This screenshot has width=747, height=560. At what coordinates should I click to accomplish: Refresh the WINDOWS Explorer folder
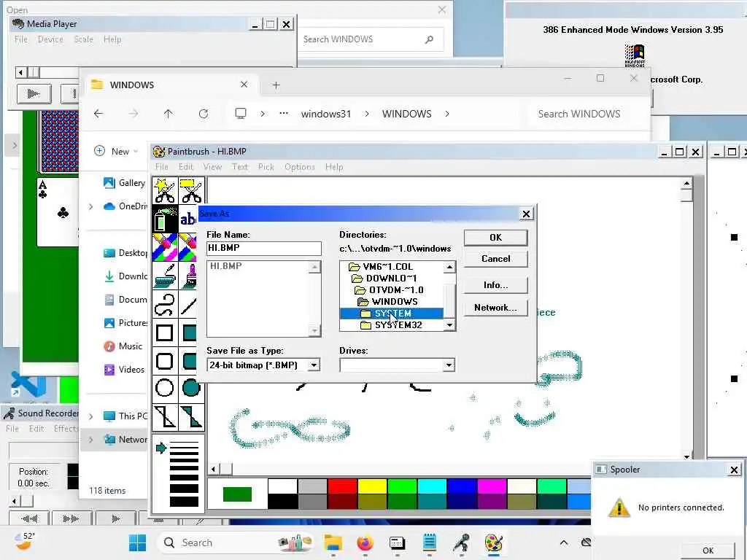204,114
